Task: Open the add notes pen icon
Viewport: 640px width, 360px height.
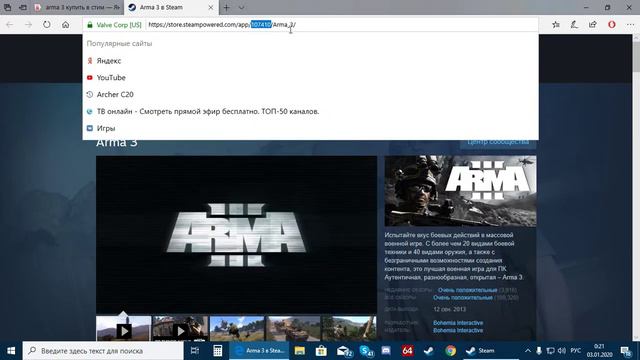Action: [574, 24]
